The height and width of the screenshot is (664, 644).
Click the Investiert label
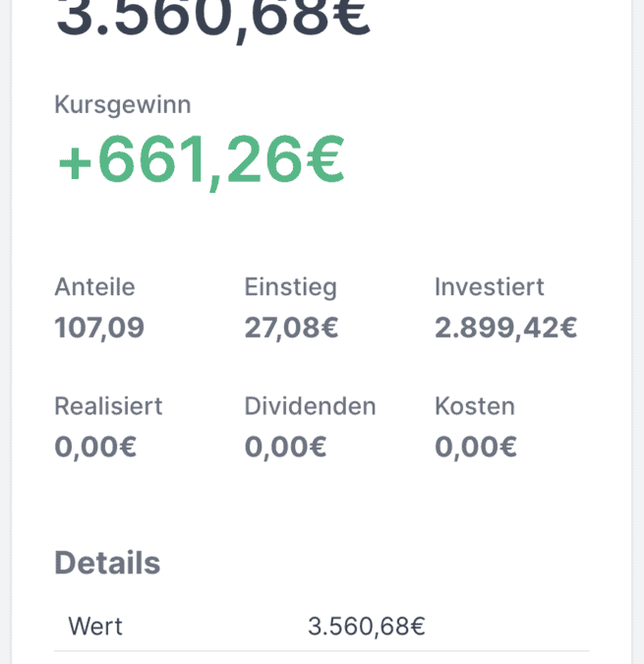click(489, 286)
